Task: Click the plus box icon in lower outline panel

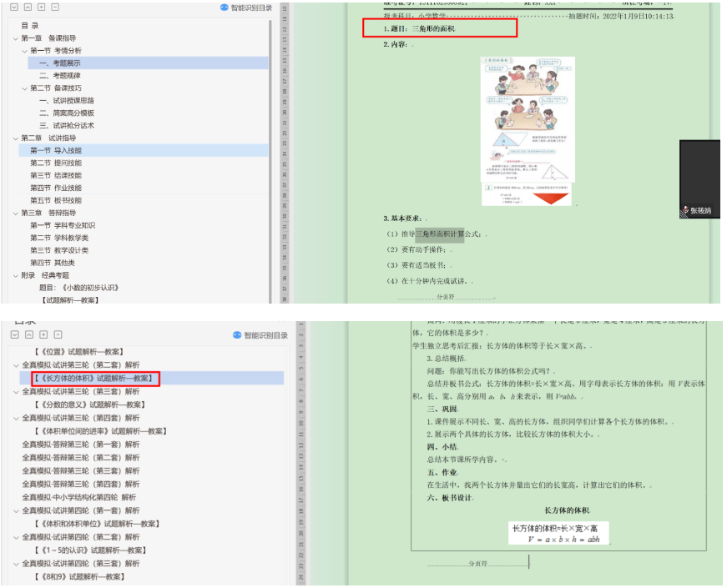Action: click(x=42, y=334)
